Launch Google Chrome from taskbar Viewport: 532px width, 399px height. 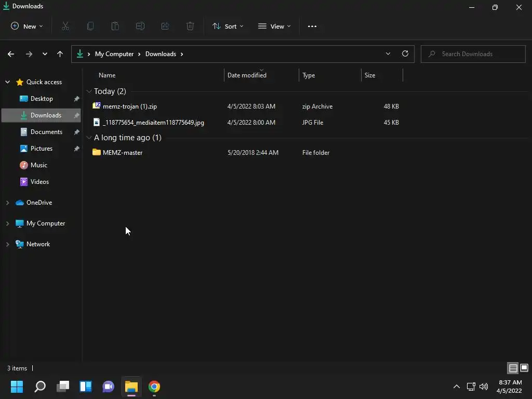click(154, 387)
